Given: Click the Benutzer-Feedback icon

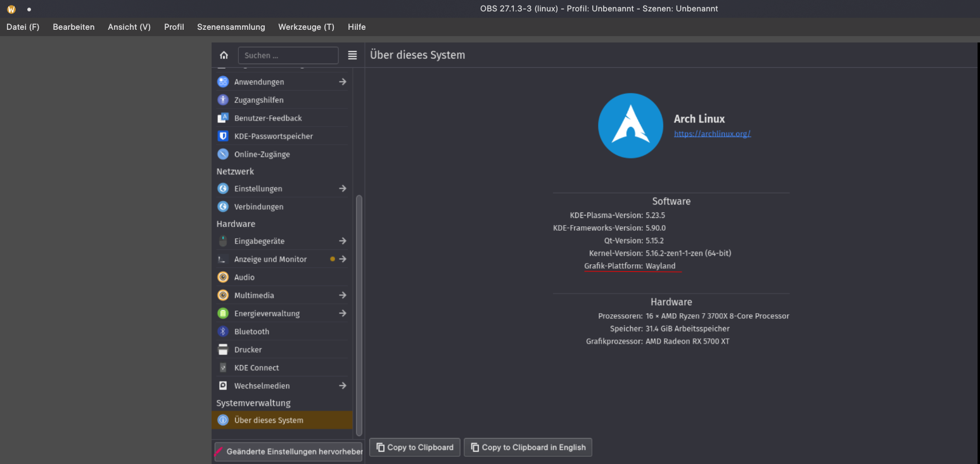Looking at the screenshot, I should [222, 118].
